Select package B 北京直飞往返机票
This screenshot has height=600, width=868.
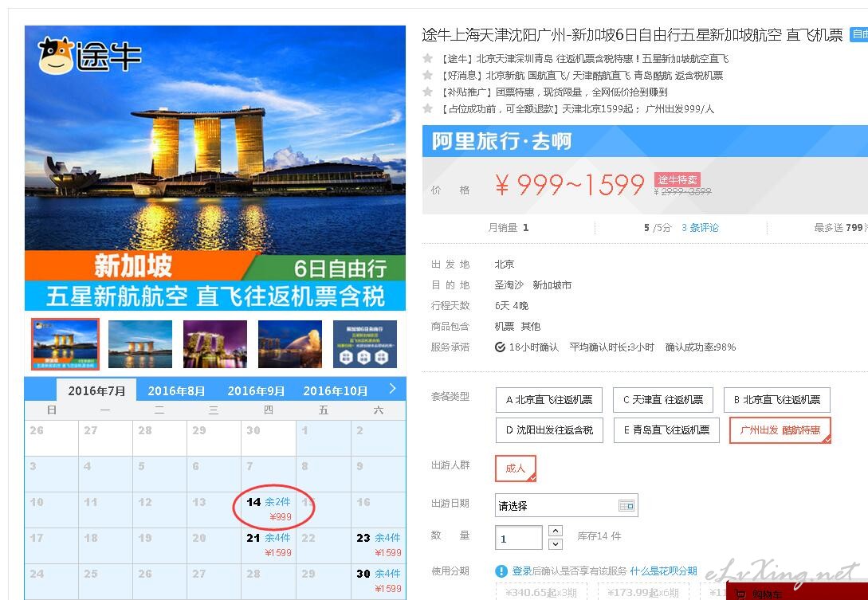pyautogui.click(x=776, y=400)
